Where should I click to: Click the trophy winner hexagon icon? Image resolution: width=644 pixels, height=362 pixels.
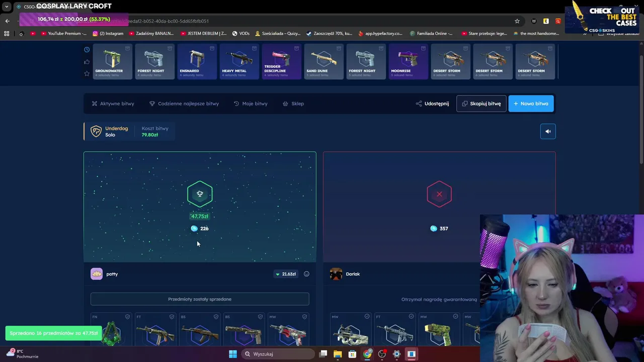(200, 194)
